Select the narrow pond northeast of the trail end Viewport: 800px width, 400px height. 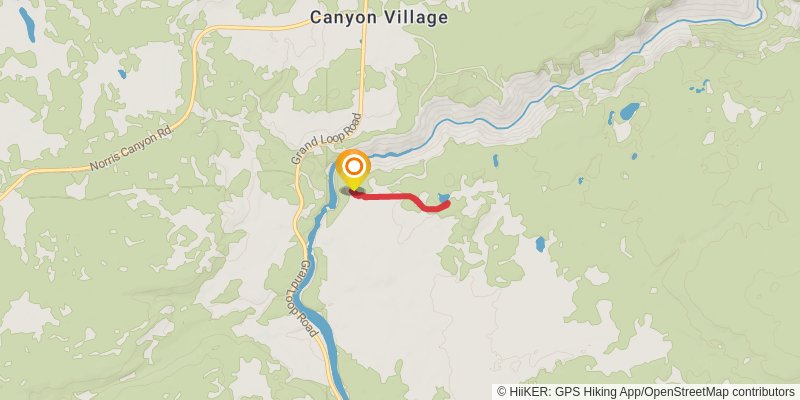point(495,161)
